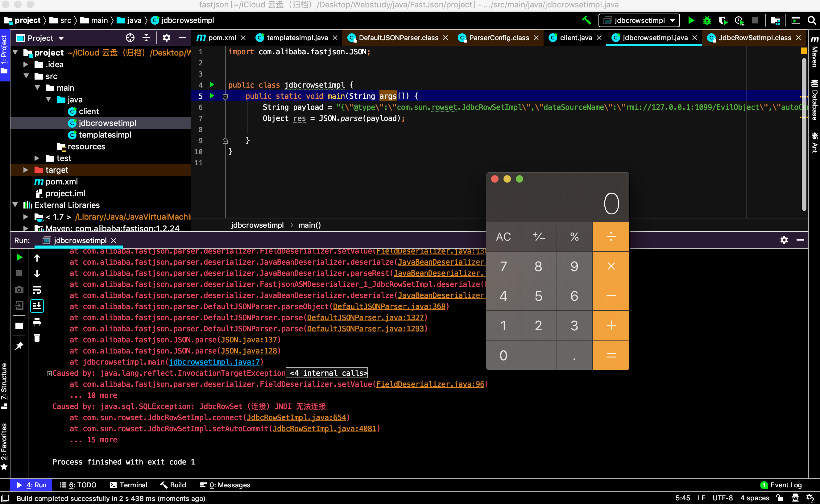The height and width of the screenshot is (504, 820).
Task: Click the Locate/Scroll from source target icon
Action: (130, 38)
